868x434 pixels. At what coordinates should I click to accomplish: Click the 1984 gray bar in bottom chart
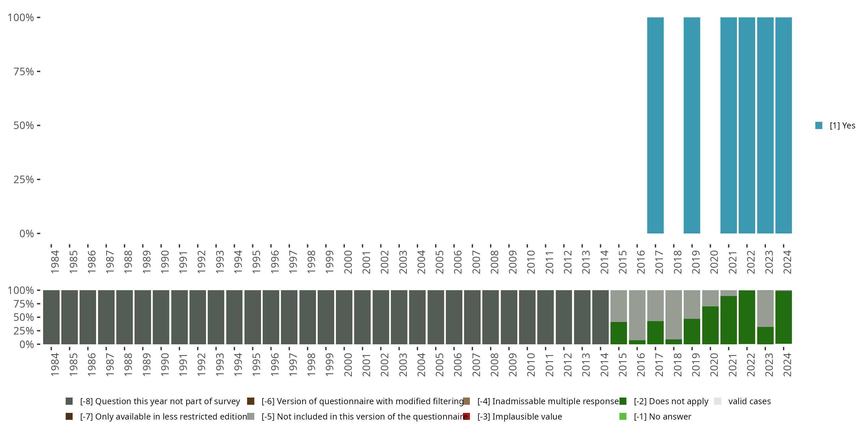(51, 317)
